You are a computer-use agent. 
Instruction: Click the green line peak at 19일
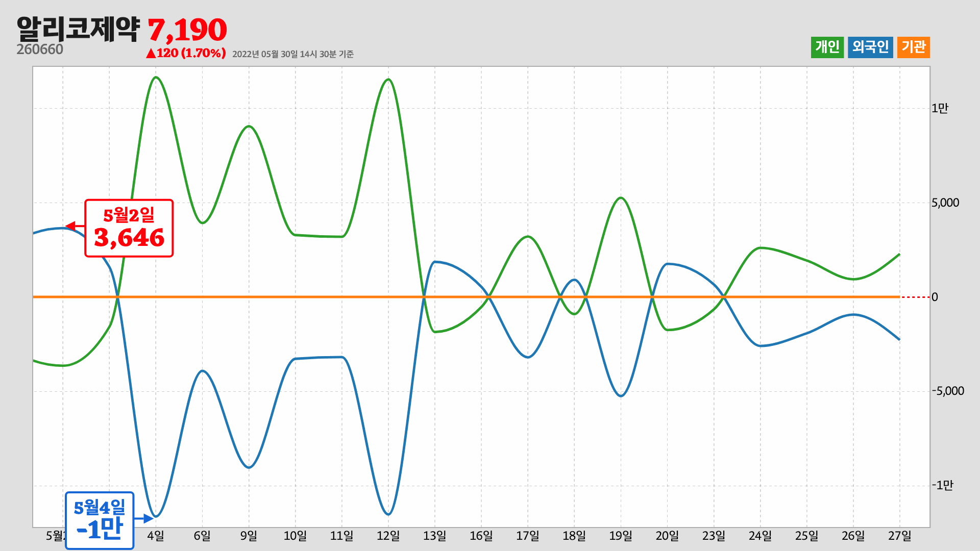pos(621,197)
